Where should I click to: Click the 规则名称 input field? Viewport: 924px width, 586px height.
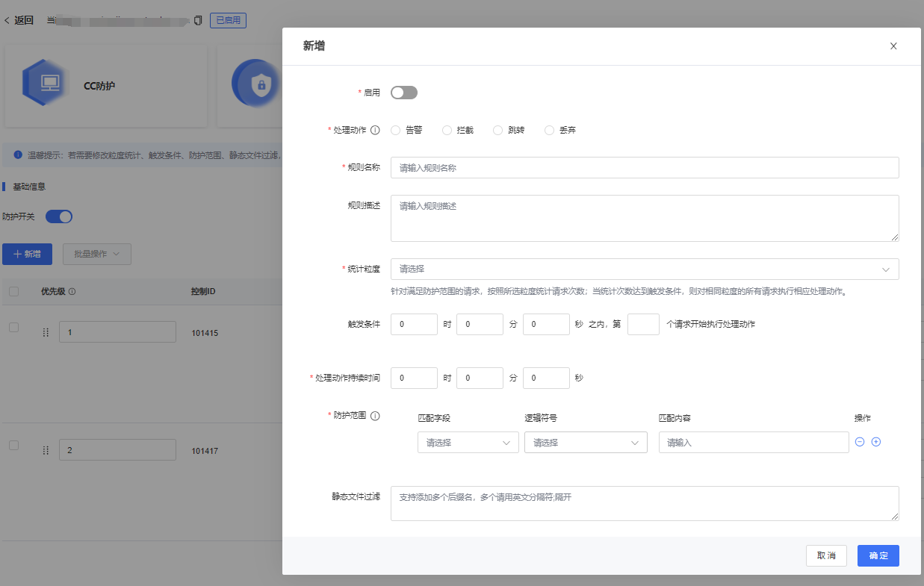[644, 168]
